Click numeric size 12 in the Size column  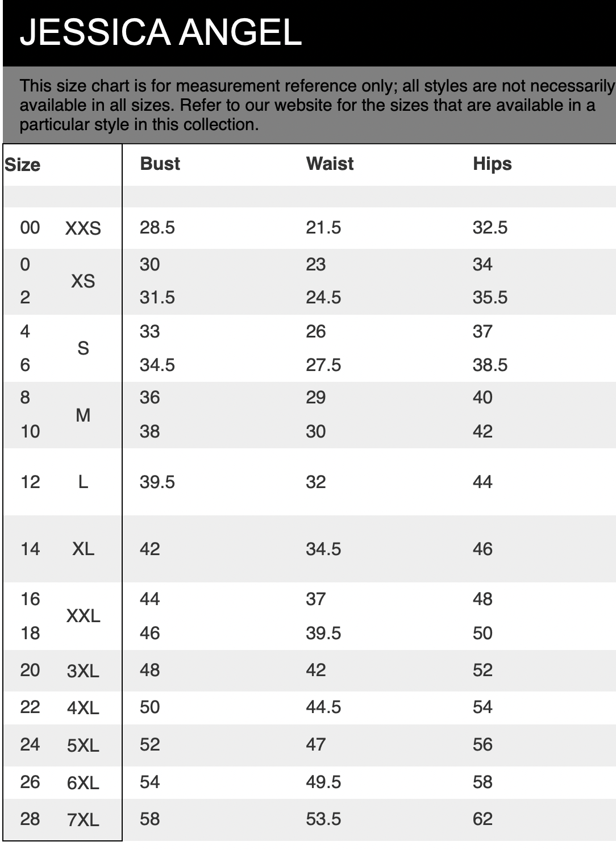click(x=30, y=482)
